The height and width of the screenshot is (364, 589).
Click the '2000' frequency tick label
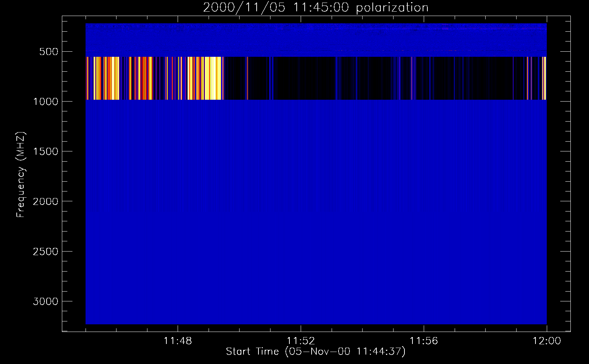click(x=46, y=202)
